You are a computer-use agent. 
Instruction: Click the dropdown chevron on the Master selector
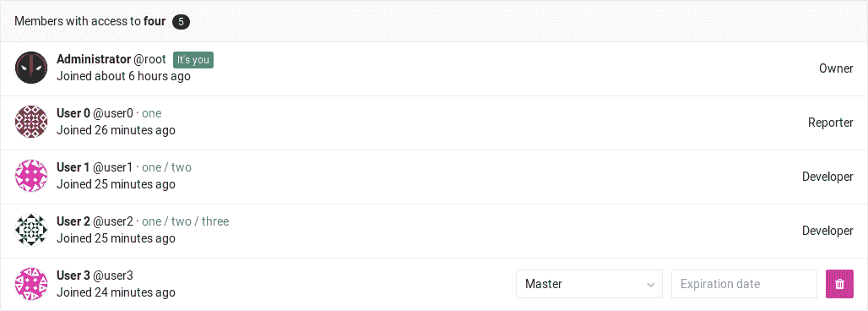pos(650,285)
